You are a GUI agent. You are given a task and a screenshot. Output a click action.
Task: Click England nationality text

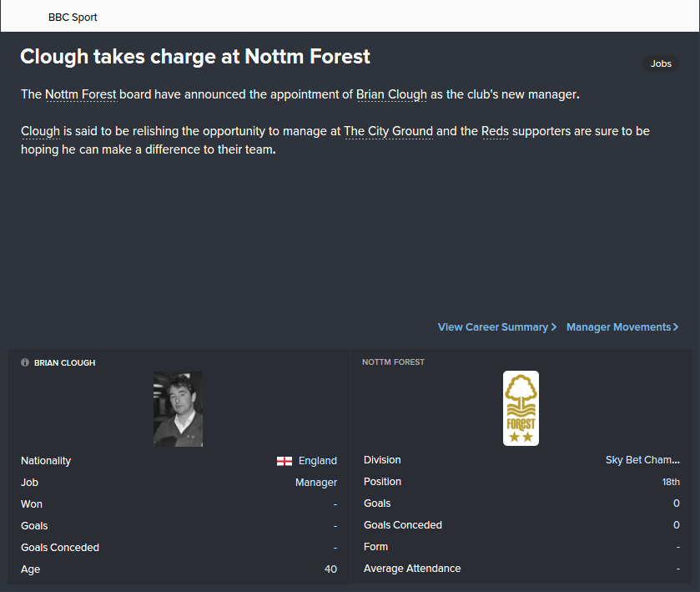[x=318, y=461]
